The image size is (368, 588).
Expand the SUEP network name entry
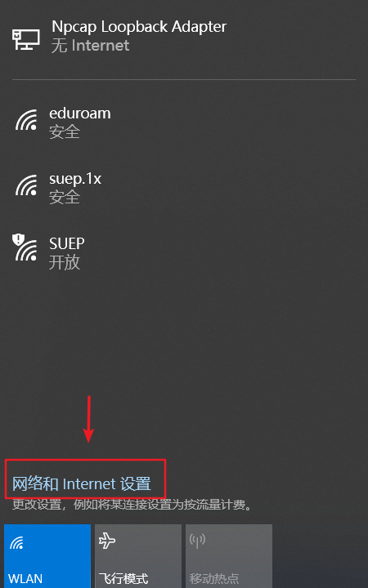(x=67, y=243)
